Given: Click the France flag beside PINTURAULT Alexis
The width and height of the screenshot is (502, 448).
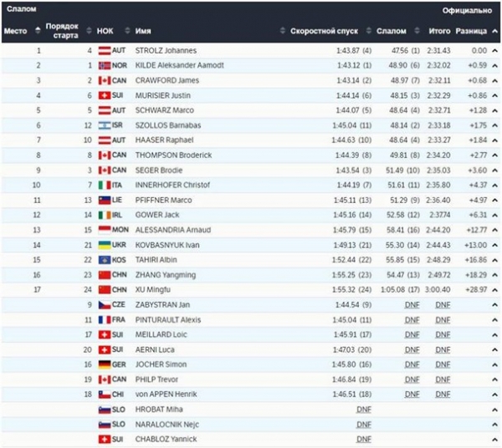Looking at the screenshot, I should click(105, 320).
